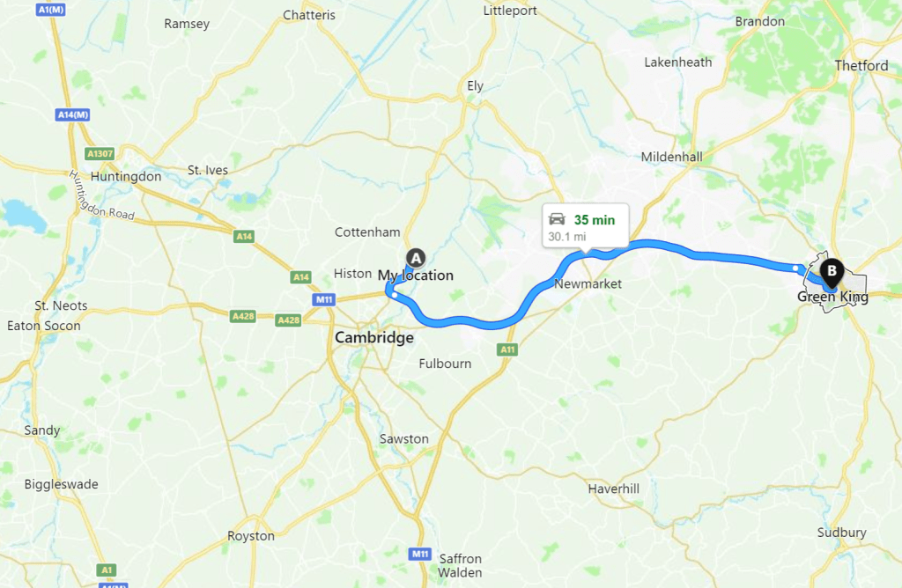Click the Green King destination label
Viewport: 902px width, 588px height.
click(832, 297)
